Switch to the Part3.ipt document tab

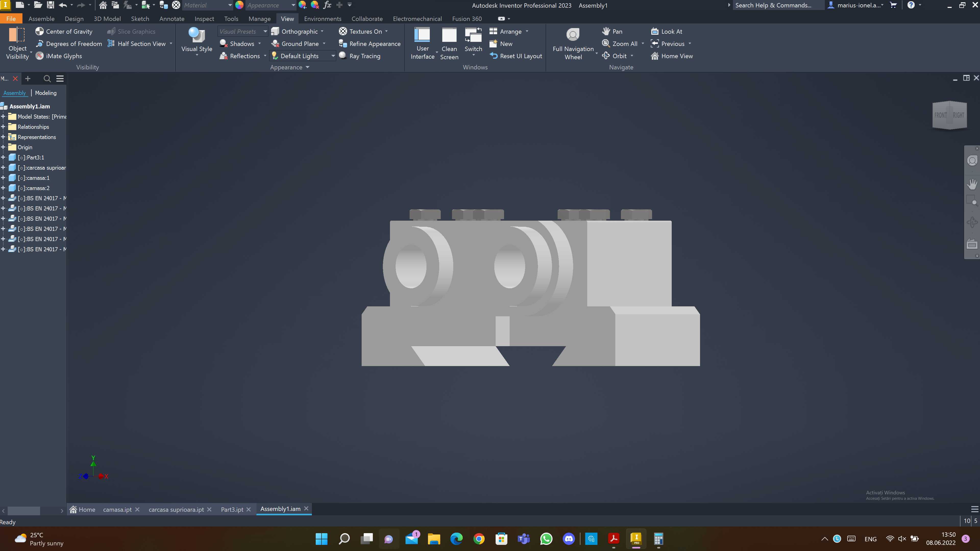(232, 509)
